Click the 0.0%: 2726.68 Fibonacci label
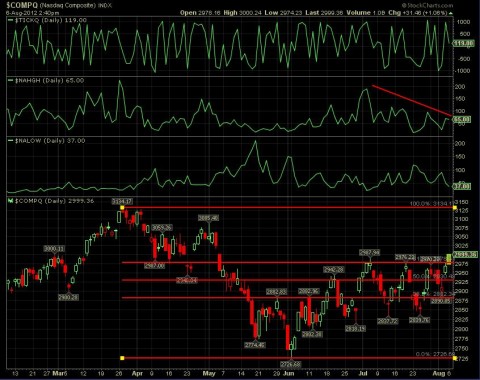The height and width of the screenshot is (380, 480). pyautogui.click(x=435, y=354)
